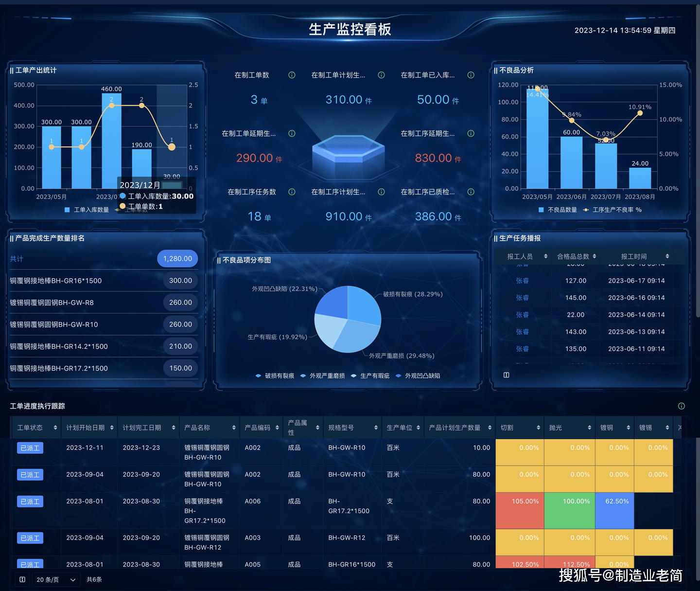Click the 24.00 bar in 不良品分析 chart
700x591 pixels.
pos(640,178)
